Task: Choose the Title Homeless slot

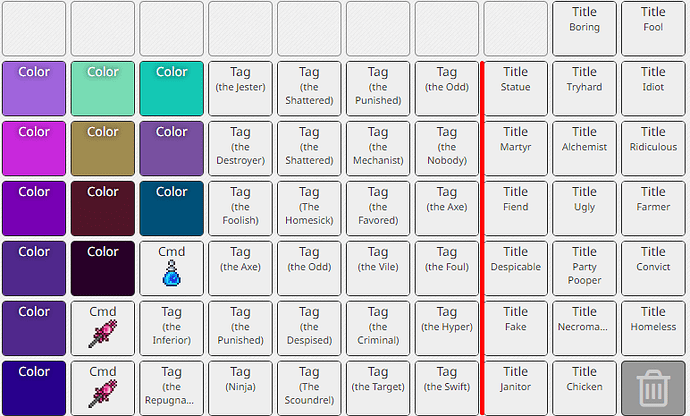Action: 653,328
